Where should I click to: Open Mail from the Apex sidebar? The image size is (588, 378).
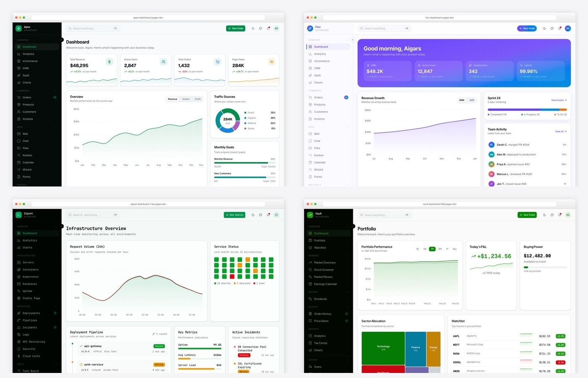click(x=26, y=134)
